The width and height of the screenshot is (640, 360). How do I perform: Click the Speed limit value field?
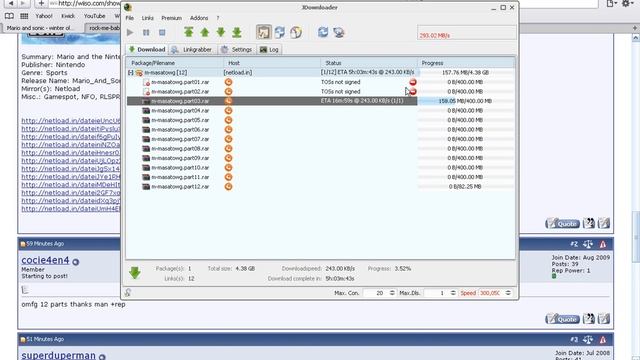(x=491, y=293)
